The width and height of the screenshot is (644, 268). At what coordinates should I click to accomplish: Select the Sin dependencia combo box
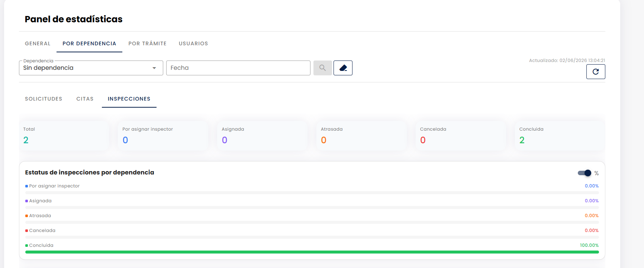(x=91, y=68)
